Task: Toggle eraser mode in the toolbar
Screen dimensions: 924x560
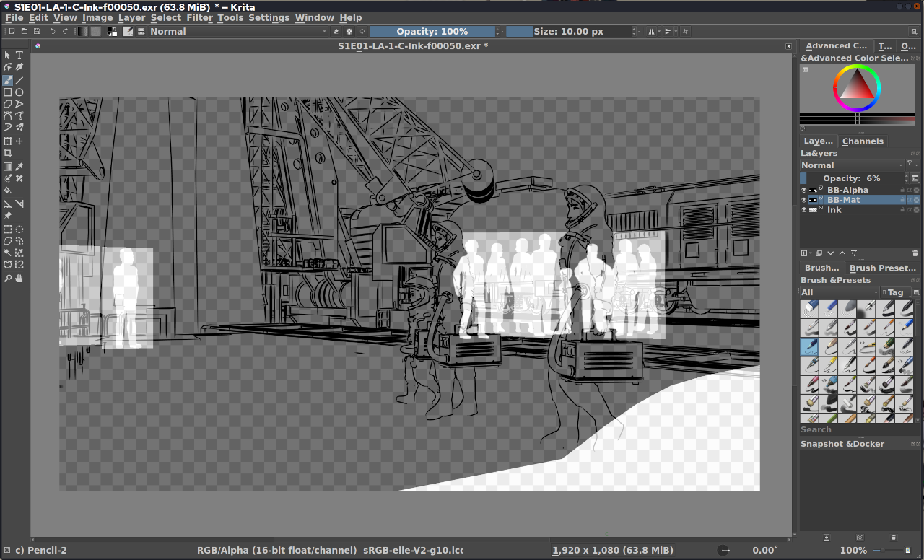Action: [x=336, y=32]
